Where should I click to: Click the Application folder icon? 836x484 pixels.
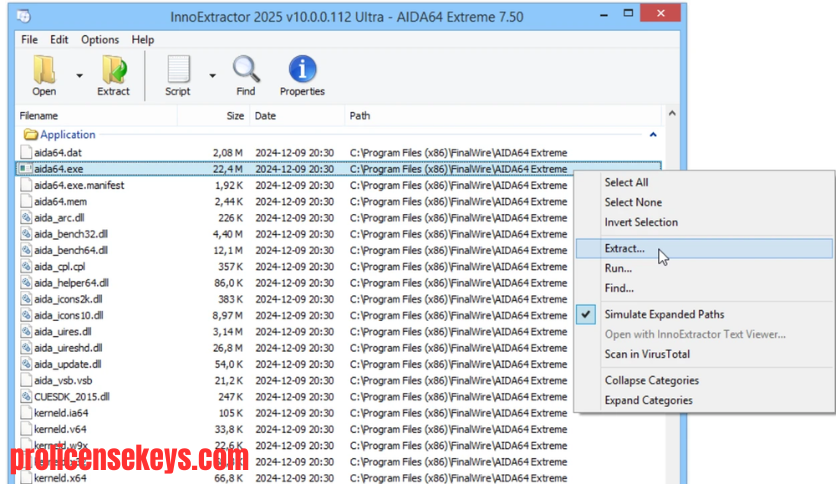click(31, 134)
